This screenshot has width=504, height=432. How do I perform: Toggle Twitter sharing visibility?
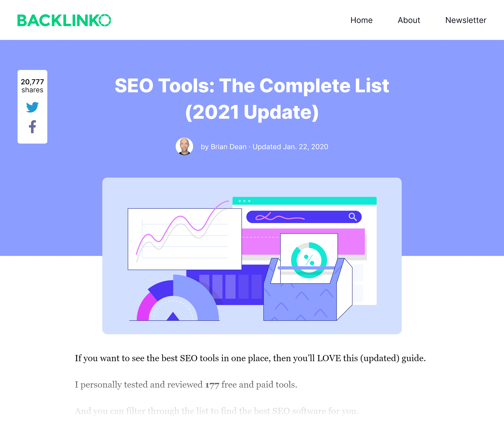point(33,107)
